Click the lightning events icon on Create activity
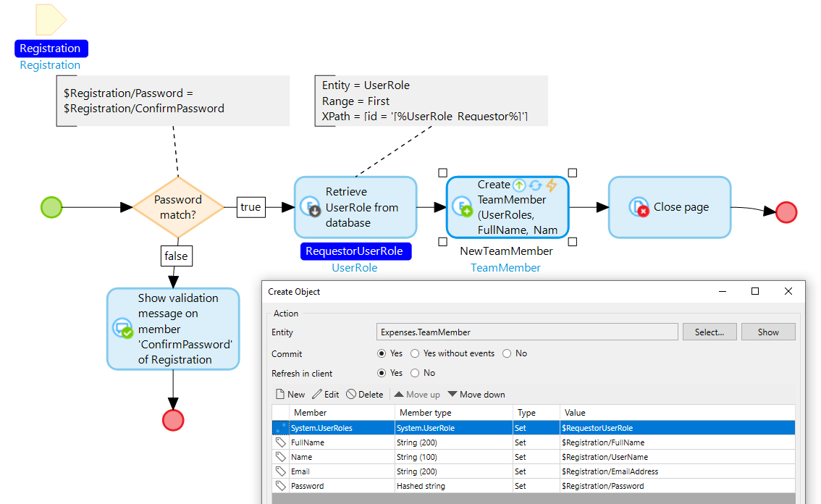Viewport: 821px width, 504px height. point(552,185)
